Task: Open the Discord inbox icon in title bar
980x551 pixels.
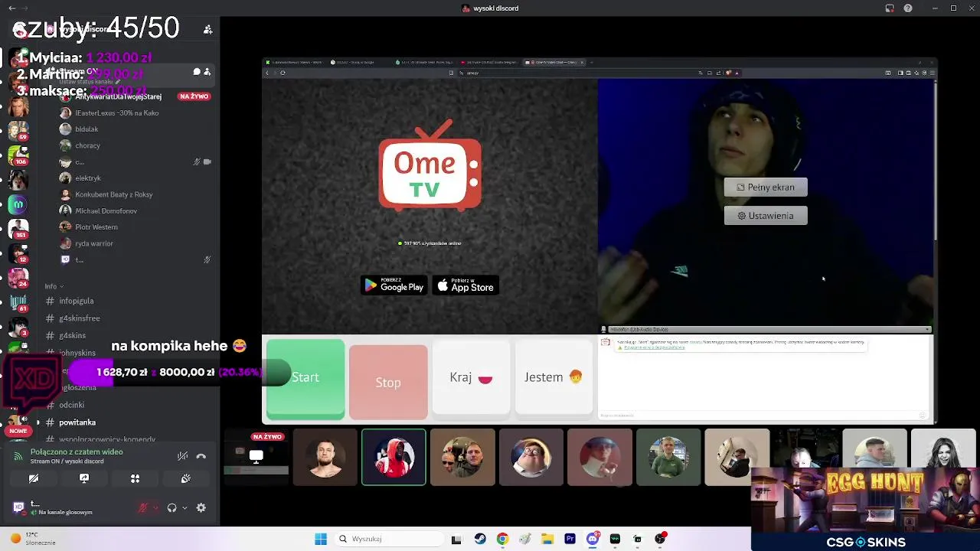Action: tap(890, 8)
